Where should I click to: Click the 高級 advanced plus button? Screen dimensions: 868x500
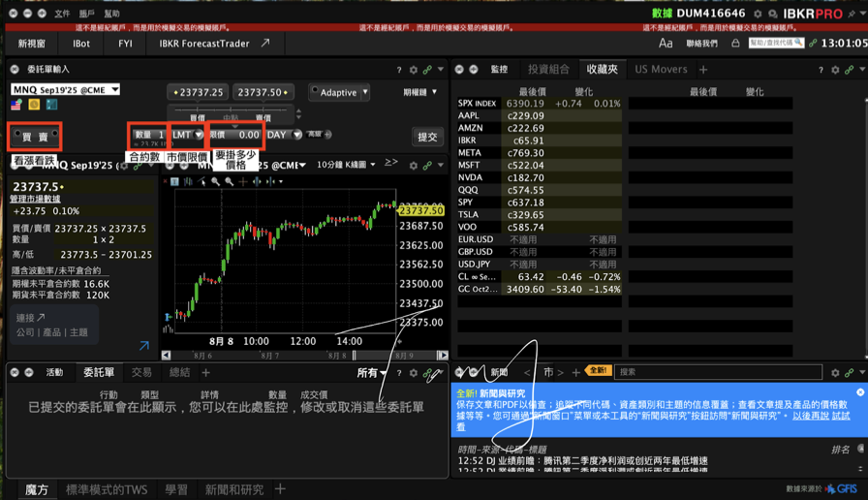tap(327, 134)
